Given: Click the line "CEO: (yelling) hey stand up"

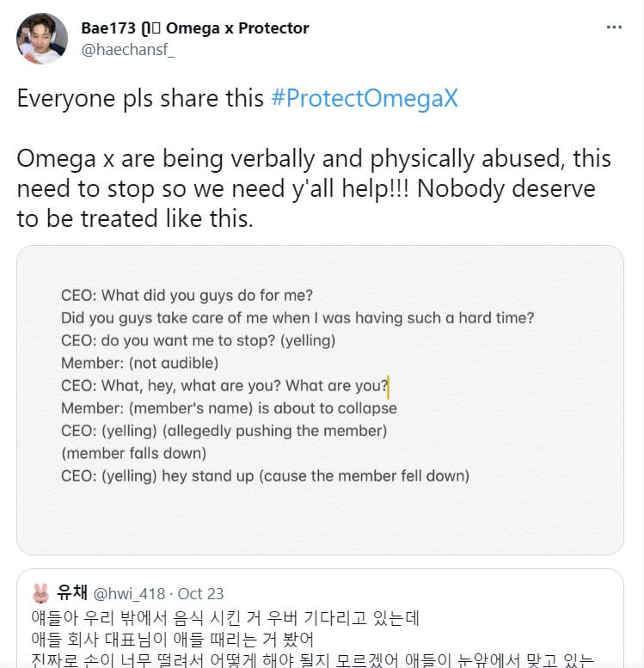Looking at the screenshot, I should [265, 475].
